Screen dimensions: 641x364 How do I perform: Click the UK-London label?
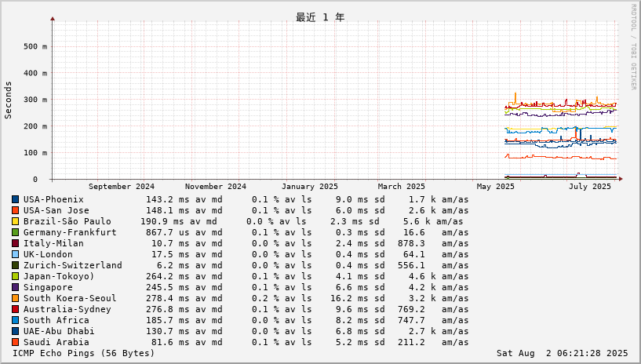(x=48, y=254)
